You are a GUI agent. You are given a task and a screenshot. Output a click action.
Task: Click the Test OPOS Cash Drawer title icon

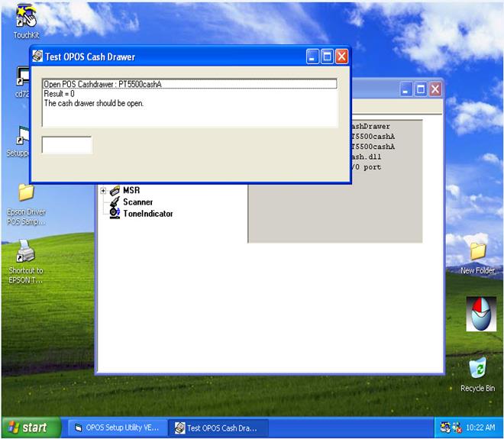coord(37,56)
